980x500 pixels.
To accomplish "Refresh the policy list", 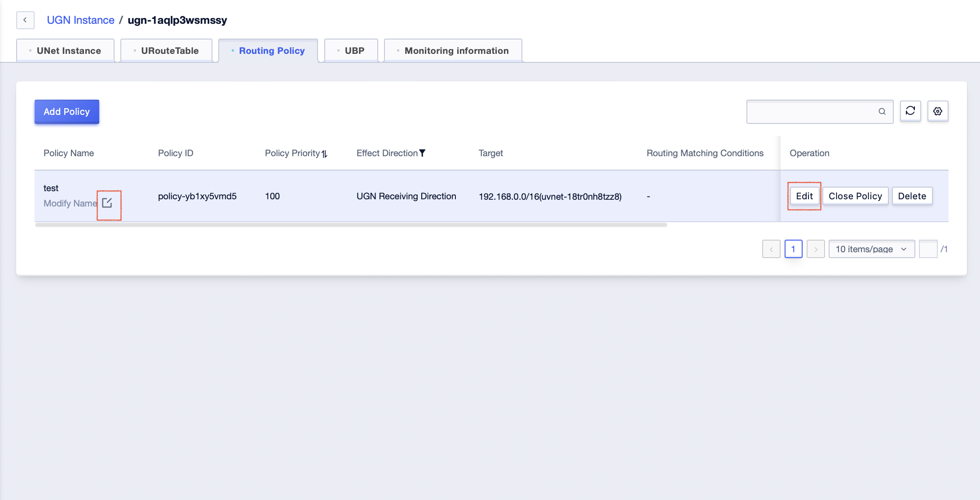I will [910, 111].
